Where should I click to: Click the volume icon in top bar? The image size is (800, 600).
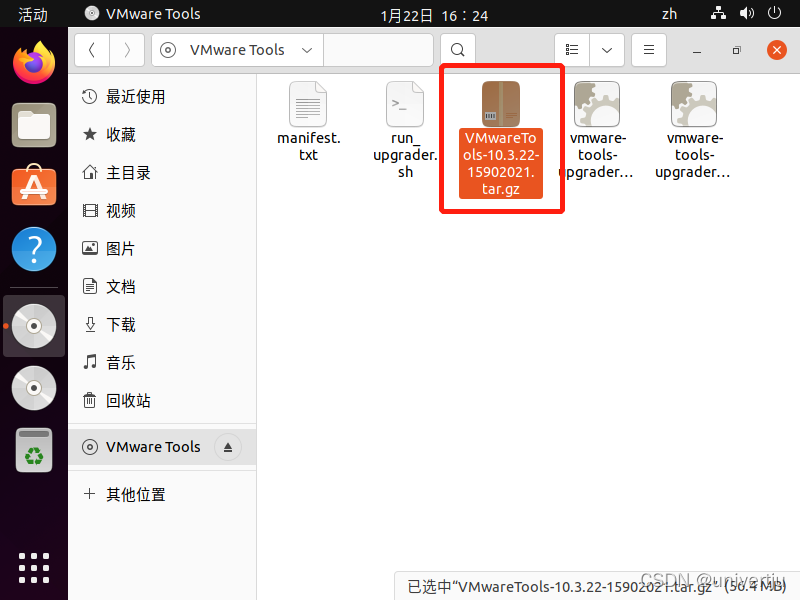pyautogui.click(x=746, y=13)
